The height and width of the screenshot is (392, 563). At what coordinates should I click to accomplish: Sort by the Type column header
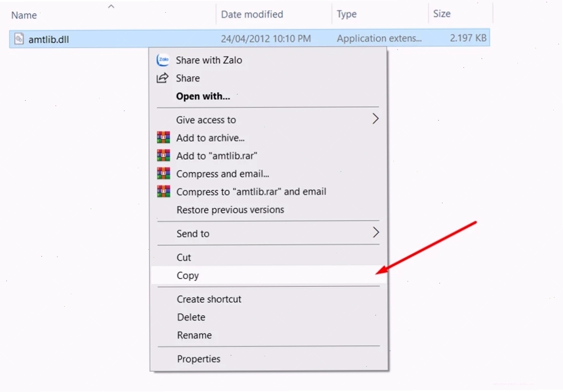347,14
